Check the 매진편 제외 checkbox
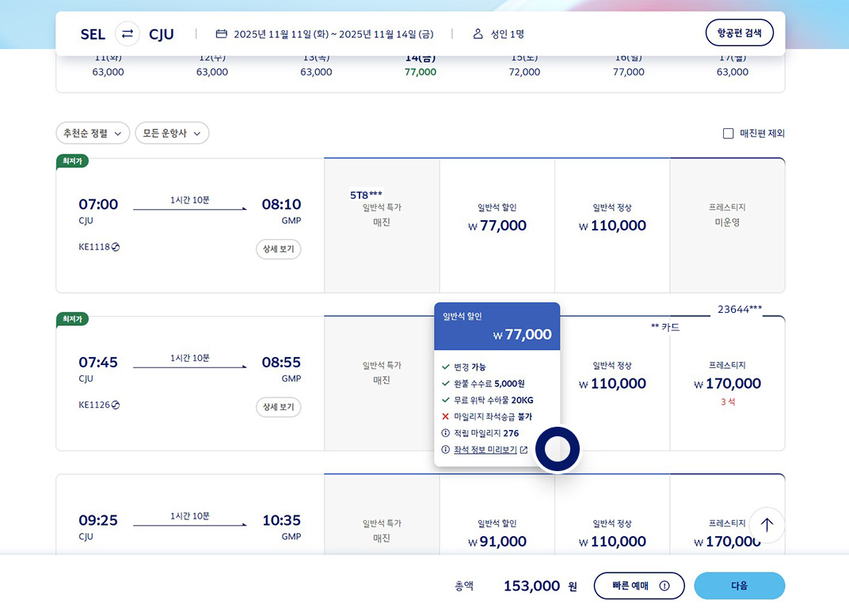This screenshot has width=849, height=616. click(729, 134)
